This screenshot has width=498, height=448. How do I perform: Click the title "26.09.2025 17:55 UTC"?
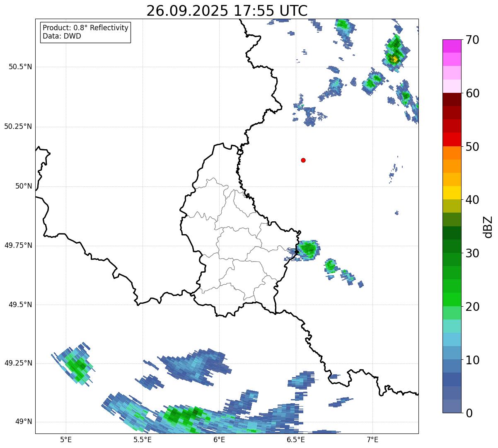coord(227,11)
